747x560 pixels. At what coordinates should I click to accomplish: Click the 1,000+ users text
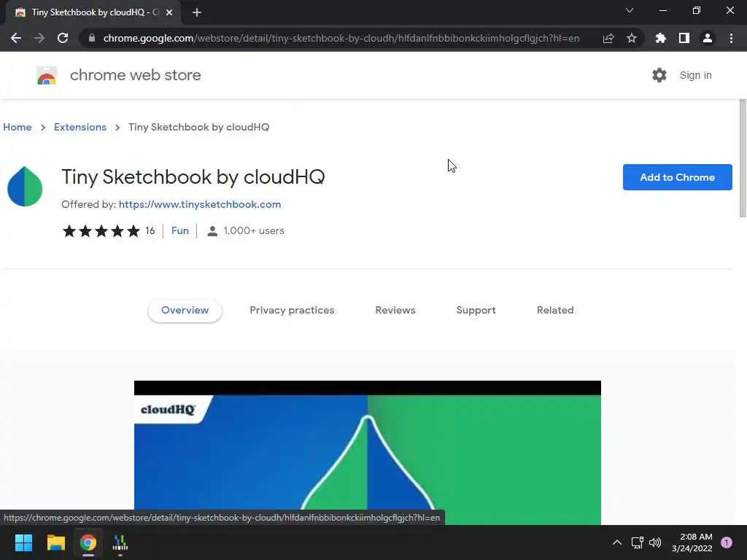click(x=254, y=230)
